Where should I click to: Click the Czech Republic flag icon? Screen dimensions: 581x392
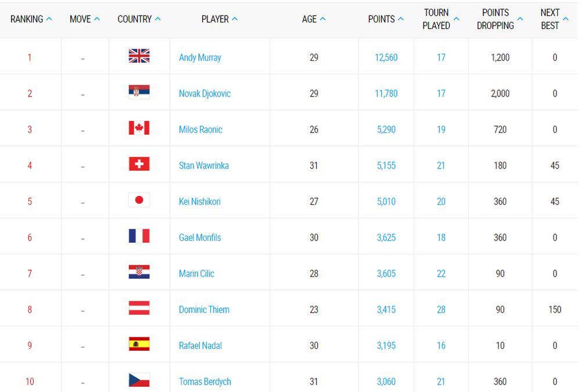(139, 380)
